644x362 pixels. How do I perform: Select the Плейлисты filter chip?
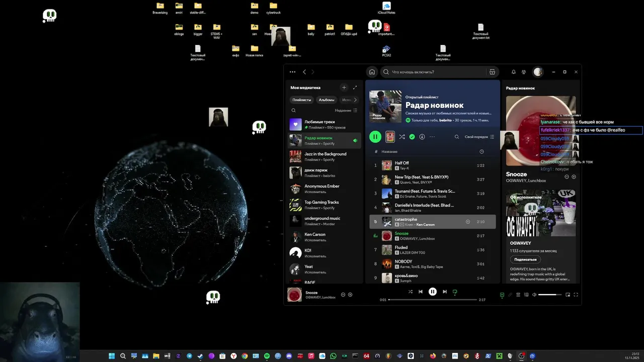pos(302,100)
